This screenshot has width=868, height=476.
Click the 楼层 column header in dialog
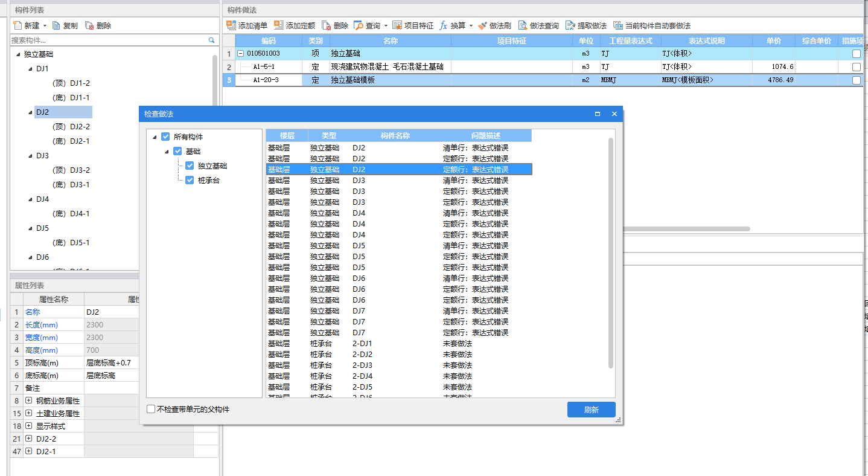point(287,135)
